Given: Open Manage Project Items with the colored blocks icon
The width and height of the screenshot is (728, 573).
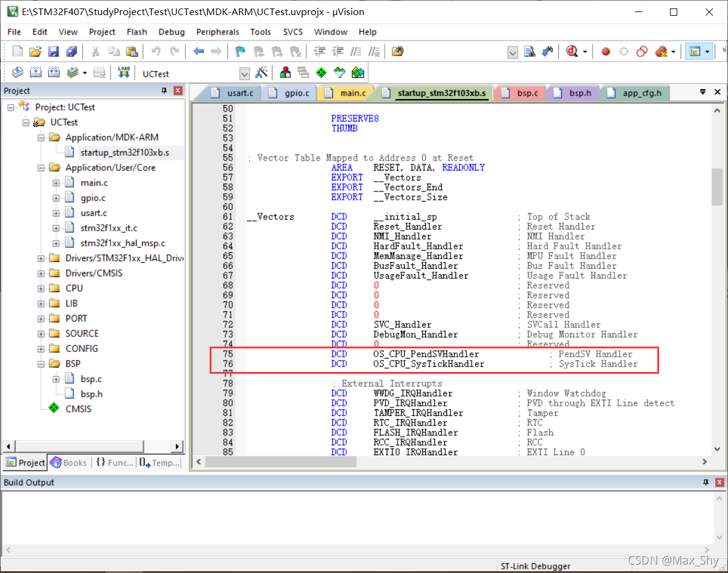Looking at the screenshot, I should click(x=285, y=72).
